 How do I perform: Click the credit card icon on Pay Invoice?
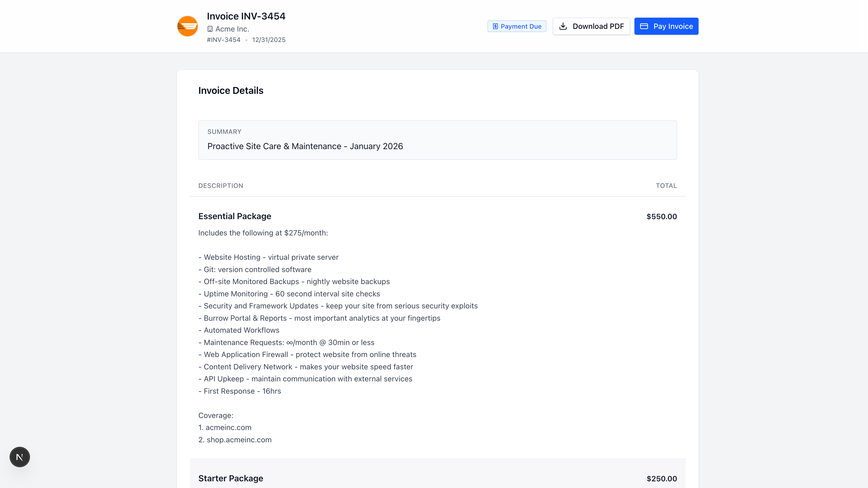(x=644, y=26)
